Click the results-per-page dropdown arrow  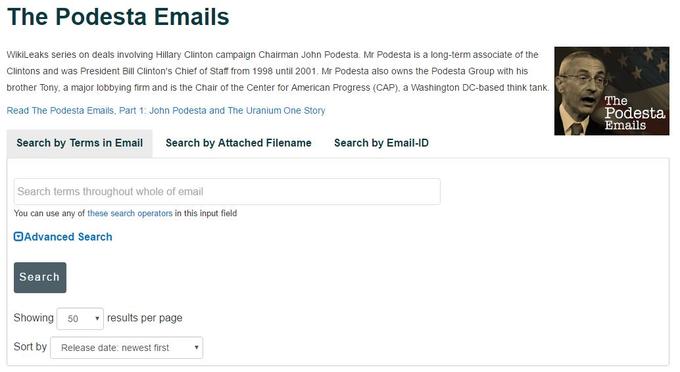(97, 319)
